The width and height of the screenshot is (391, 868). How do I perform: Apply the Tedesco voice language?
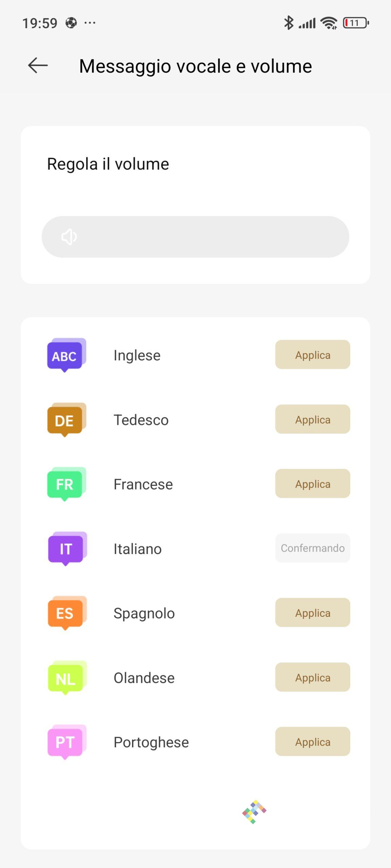pos(312,419)
